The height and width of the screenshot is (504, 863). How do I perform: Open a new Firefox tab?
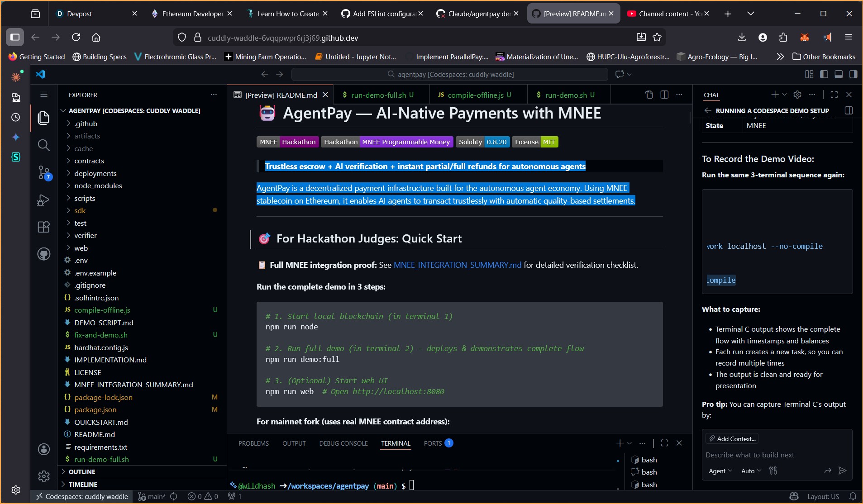(x=728, y=14)
